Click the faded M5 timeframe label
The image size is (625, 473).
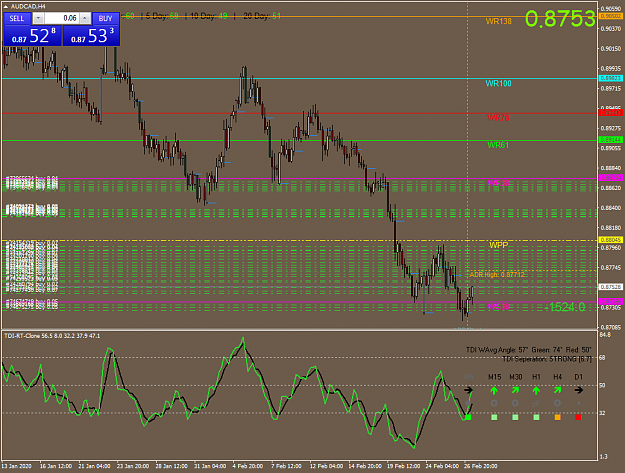click(x=468, y=377)
